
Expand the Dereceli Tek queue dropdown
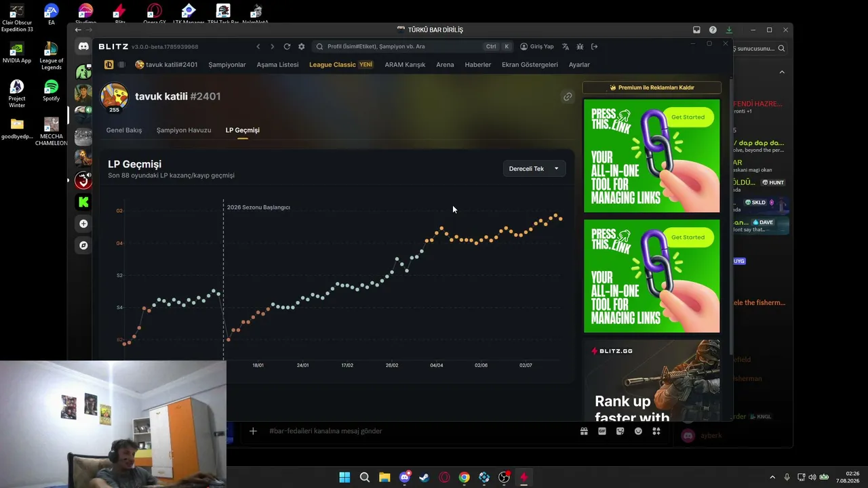point(534,169)
